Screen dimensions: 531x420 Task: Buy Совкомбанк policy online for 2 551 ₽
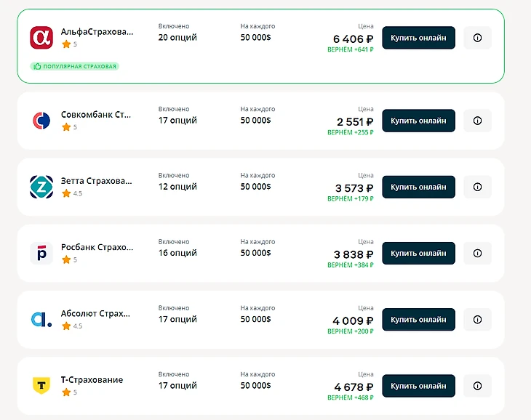coord(418,121)
